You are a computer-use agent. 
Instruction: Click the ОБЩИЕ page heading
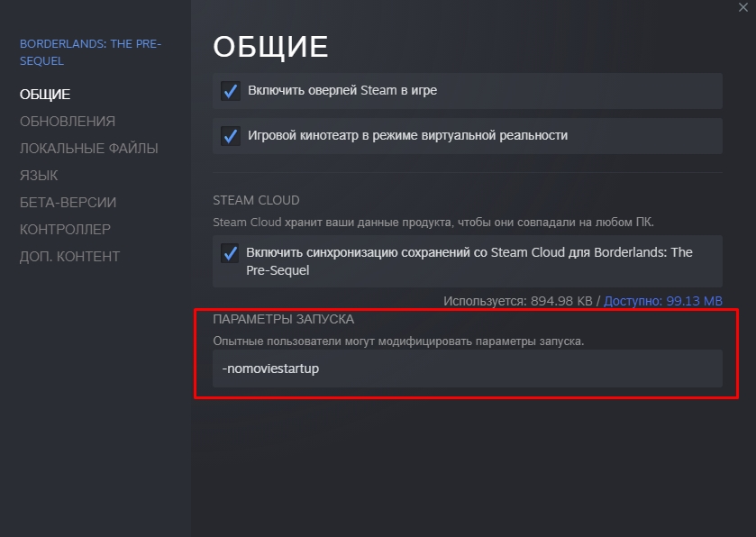pos(270,47)
